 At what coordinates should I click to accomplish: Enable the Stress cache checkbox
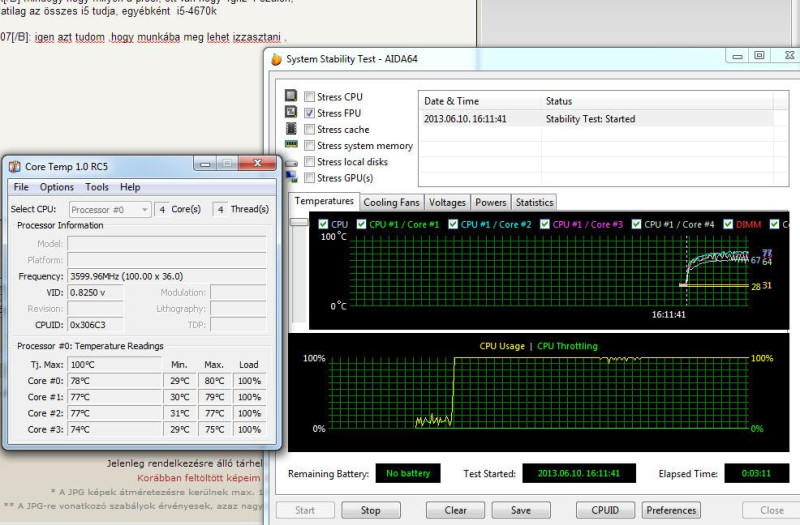tap(309, 129)
